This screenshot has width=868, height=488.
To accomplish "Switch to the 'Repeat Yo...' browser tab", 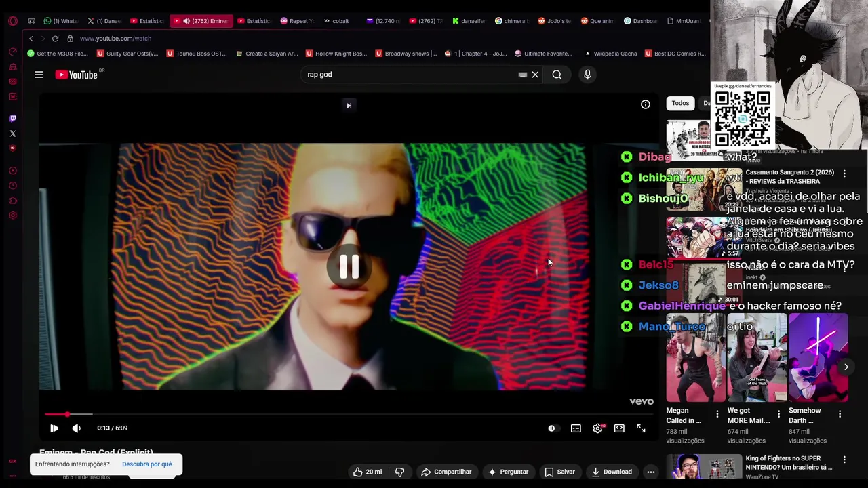I will click(297, 21).
